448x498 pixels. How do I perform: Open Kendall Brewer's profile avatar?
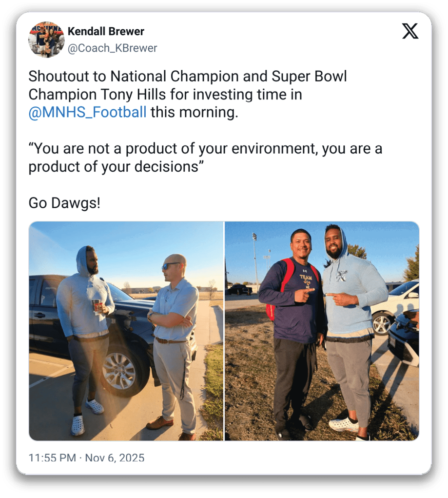(46, 40)
